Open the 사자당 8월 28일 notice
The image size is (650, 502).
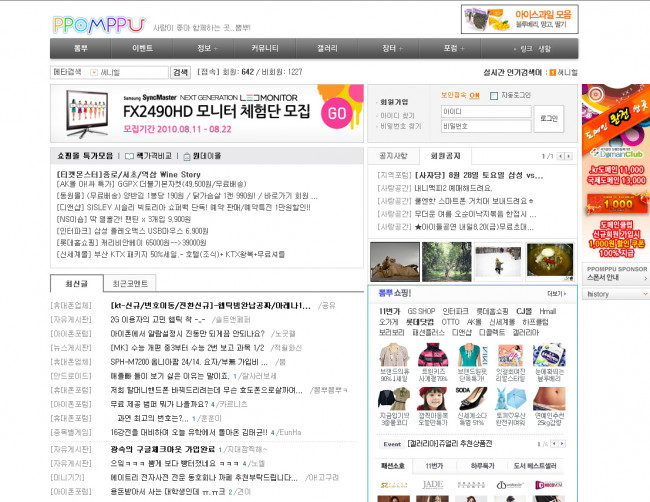pyautogui.click(x=479, y=175)
